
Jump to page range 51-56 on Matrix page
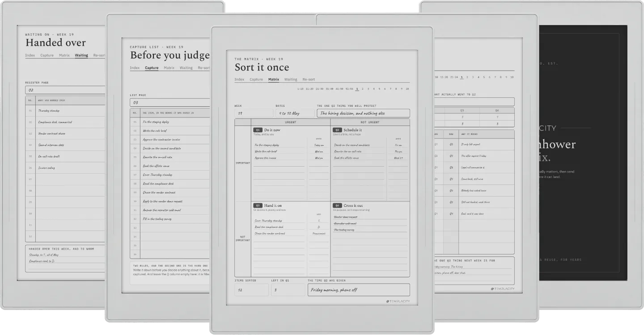(349, 89)
